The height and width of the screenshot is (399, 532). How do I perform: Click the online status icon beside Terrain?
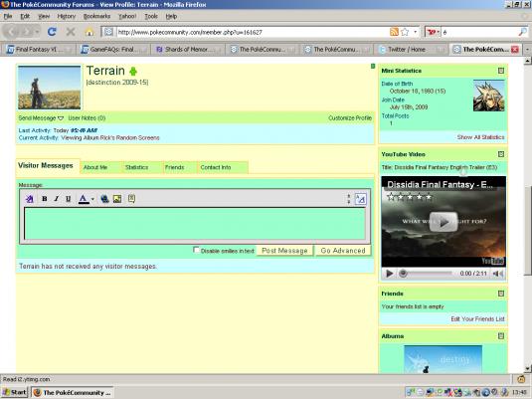[133, 71]
